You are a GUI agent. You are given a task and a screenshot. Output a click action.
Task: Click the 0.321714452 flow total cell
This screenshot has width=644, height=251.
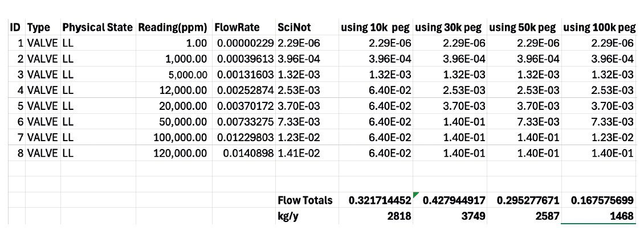pos(380,200)
